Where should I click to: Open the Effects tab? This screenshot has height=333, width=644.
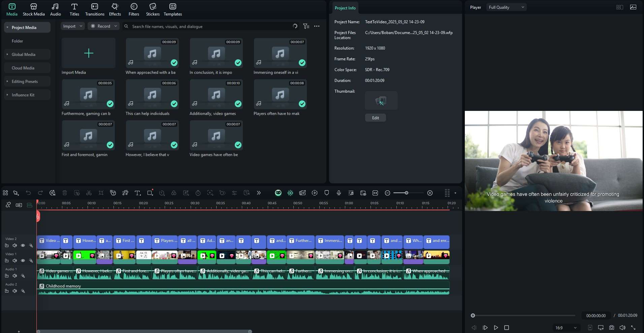point(115,9)
